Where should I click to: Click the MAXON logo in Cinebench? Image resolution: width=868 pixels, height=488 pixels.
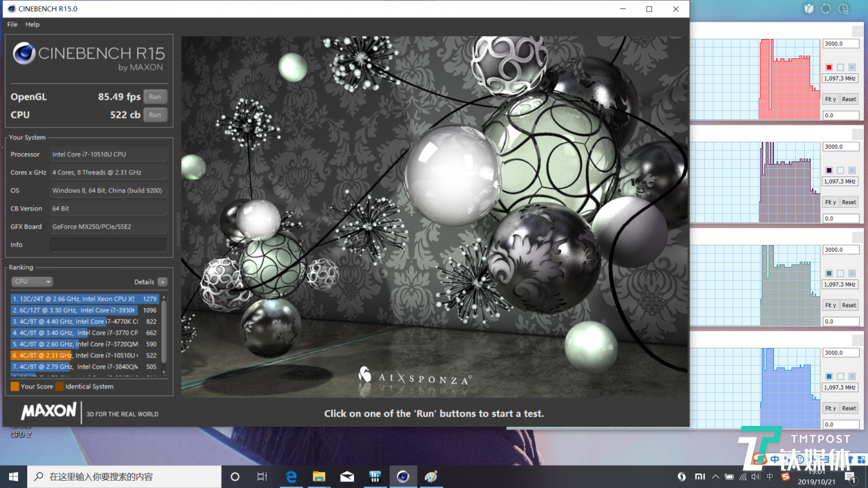point(47,412)
